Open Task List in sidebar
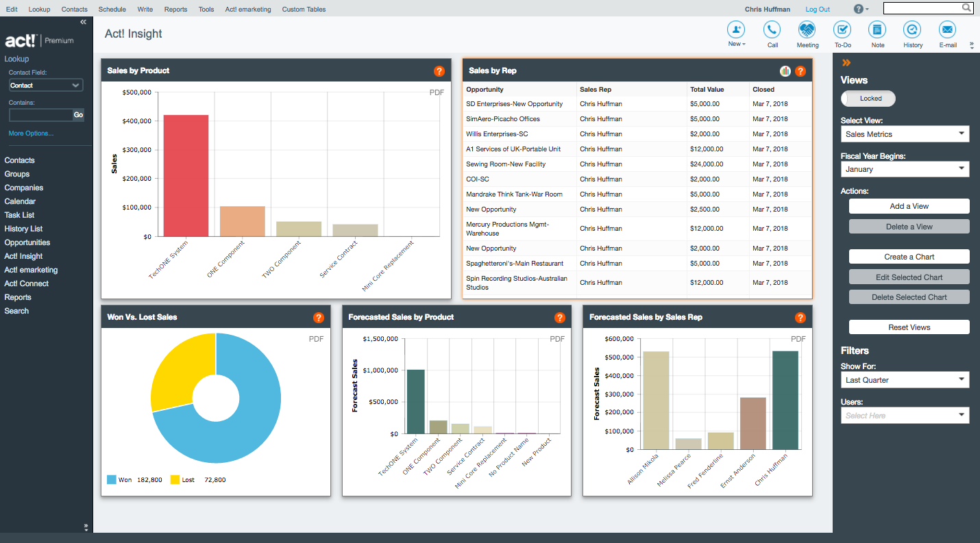The height and width of the screenshot is (543, 980). click(x=20, y=215)
